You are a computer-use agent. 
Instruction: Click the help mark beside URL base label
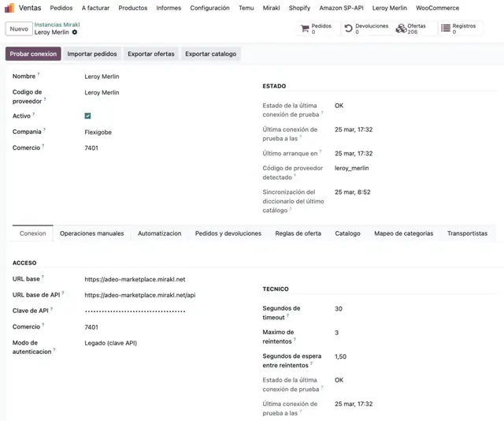coord(43,278)
